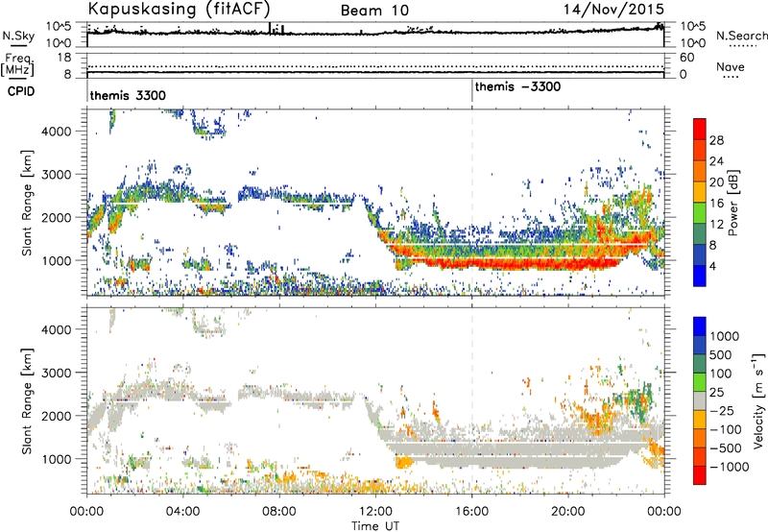Click the '4' tick on Power scale

(x=712, y=266)
